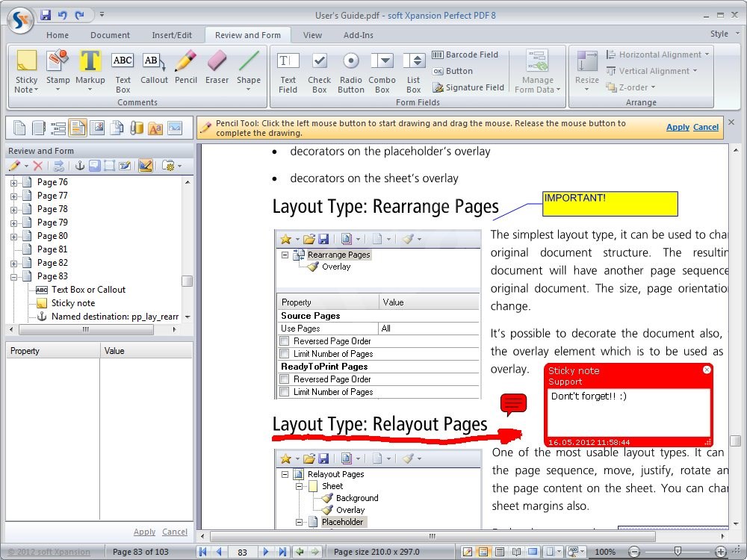The image size is (747, 560).
Task: Toggle full screen view in status bar
Action: (x=533, y=552)
